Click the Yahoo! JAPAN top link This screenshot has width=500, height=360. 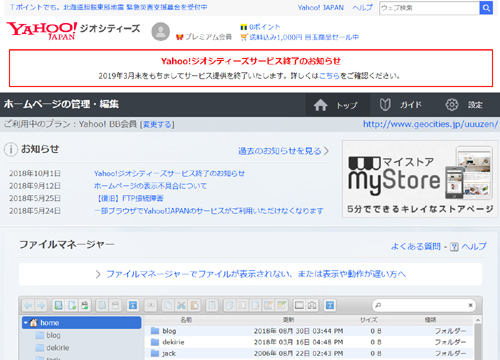coord(321,8)
